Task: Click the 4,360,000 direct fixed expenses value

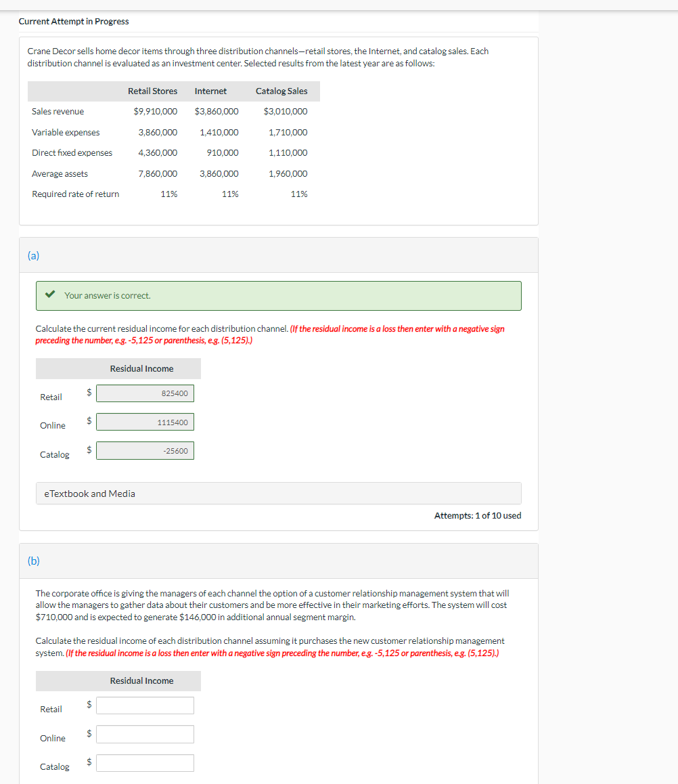Action: [158, 153]
